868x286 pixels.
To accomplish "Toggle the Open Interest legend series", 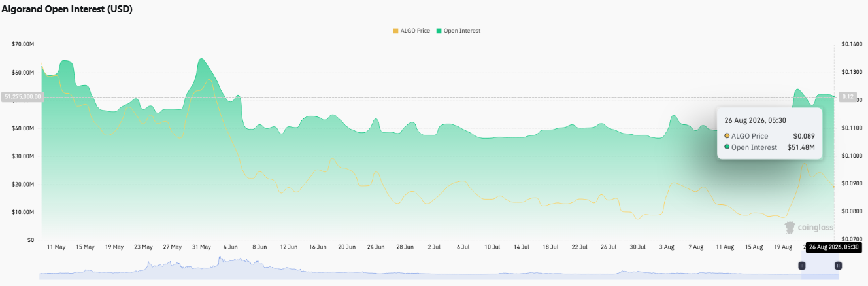I will pyautogui.click(x=458, y=31).
